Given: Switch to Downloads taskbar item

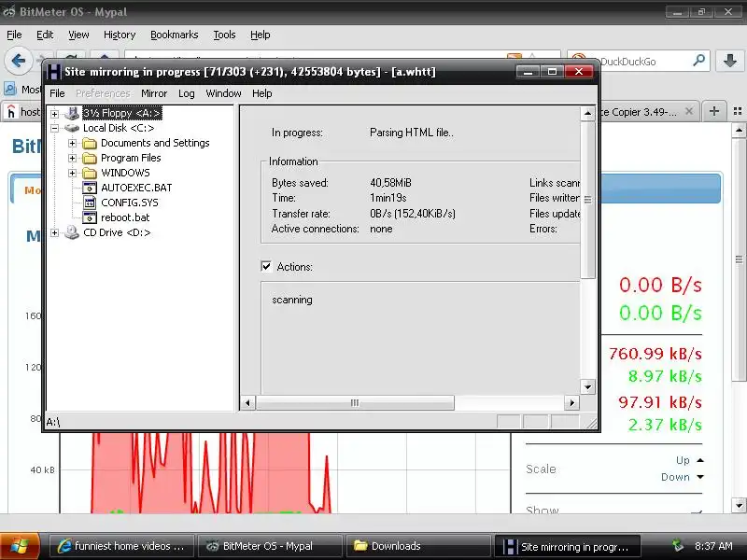Looking at the screenshot, I should coord(417,546).
